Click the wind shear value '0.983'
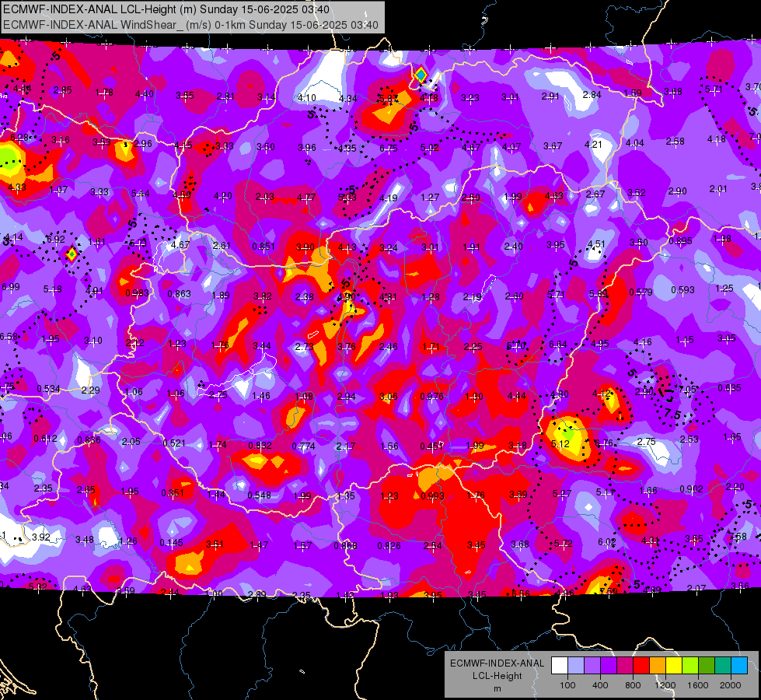Image resolution: width=761 pixels, height=700 pixels. (138, 293)
